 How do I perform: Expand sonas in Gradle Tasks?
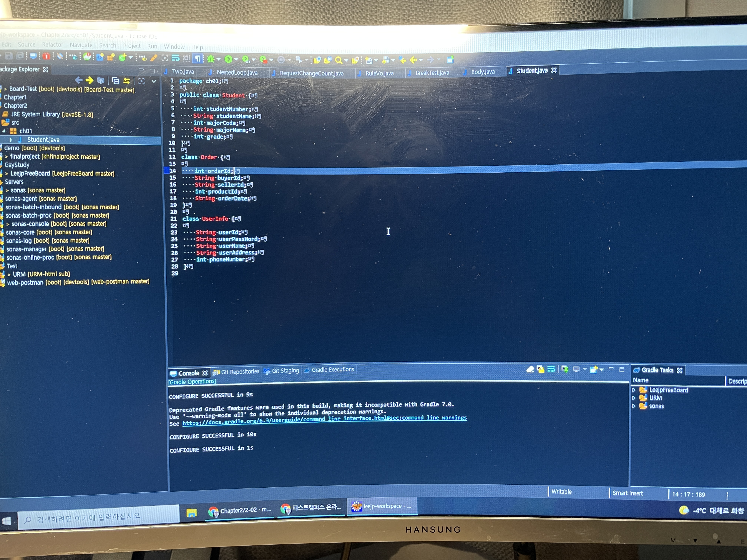[634, 406]
